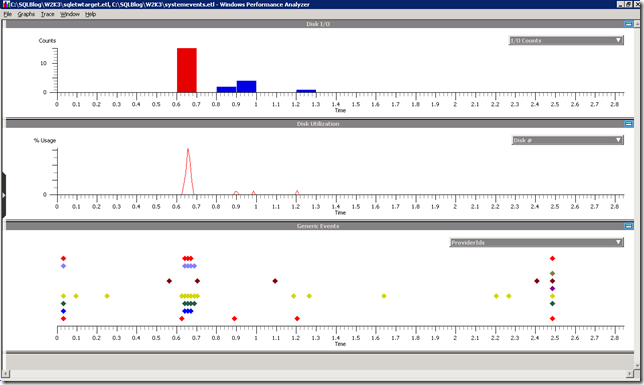This screenshot has height=385, width=644.
Task: Click the Windows Performance Analyzer title bar icon
Action: tap(6, 4)
